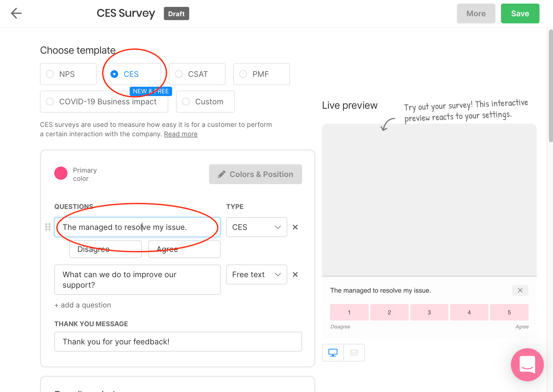Click the pink Primary color swatch
The image size is (553, 392).
coord(61,173)
